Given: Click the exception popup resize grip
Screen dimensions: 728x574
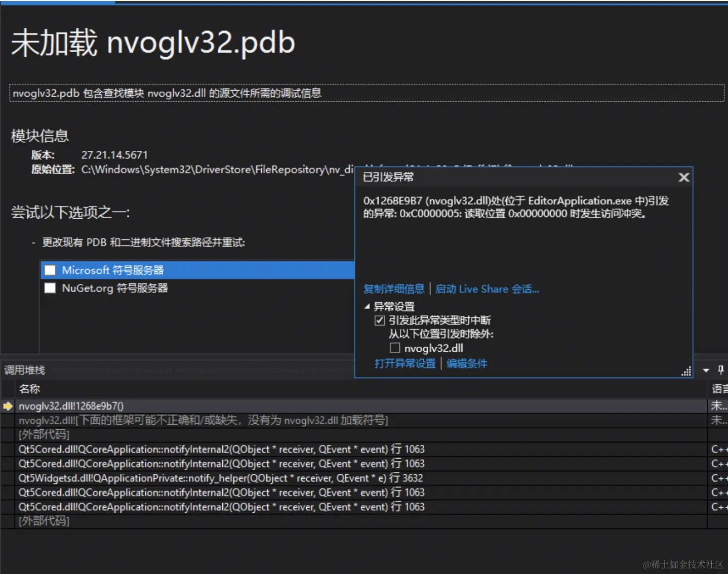Looking at the screenshot, I should tap(686, 372).
